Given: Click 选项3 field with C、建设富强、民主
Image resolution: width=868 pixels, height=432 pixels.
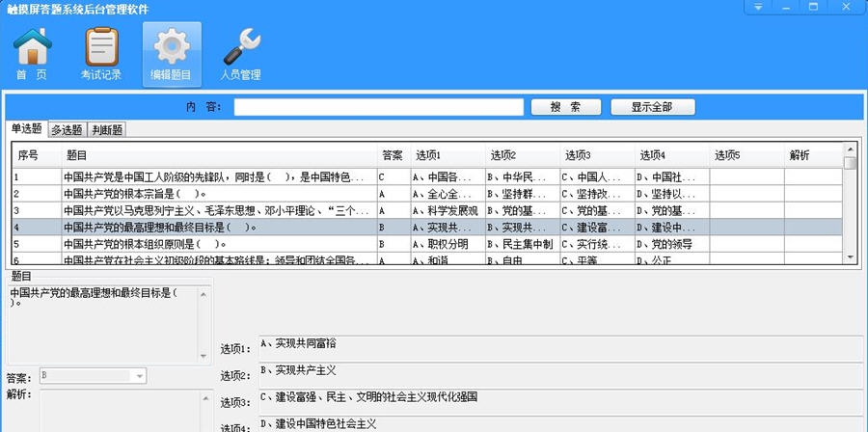Looking at the screenshot, I should [560, 402].
